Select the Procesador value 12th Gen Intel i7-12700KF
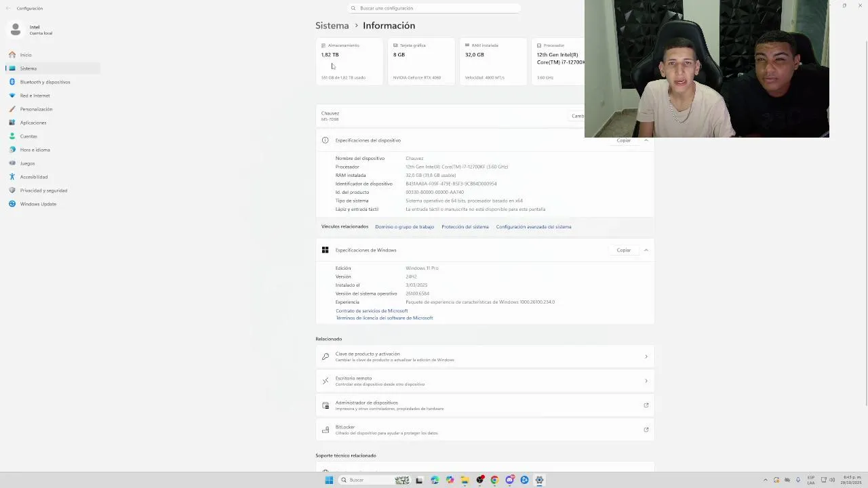This screenshot has height=488, width=868. 457,167
